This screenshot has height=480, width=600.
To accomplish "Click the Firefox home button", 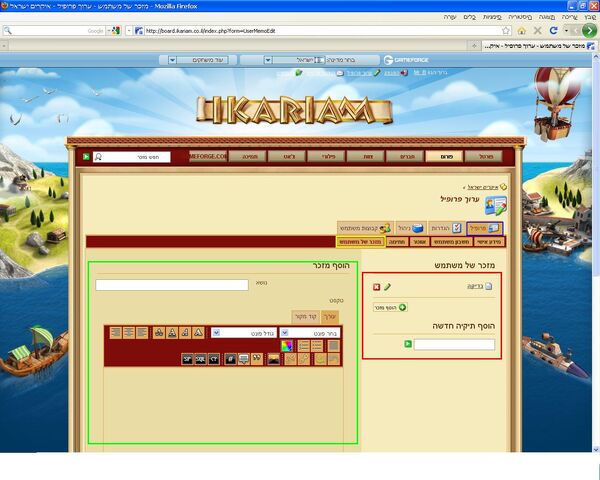I will 522,31.
